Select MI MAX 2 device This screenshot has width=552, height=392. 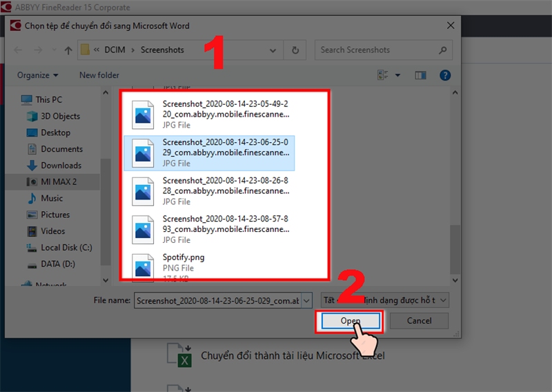(x=60, y=182)
